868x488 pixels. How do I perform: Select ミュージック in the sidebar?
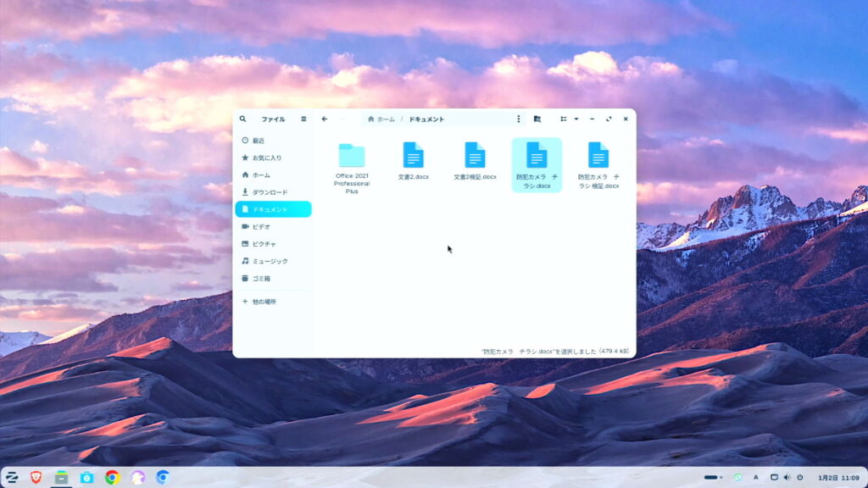pos(270,261)
